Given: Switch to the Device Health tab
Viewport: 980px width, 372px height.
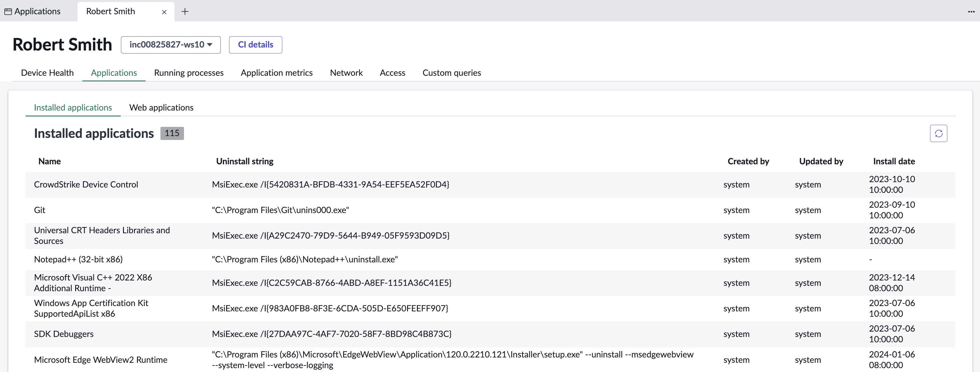Looking at the screenshot, I should pyautogui.click(x=48, y=73).
